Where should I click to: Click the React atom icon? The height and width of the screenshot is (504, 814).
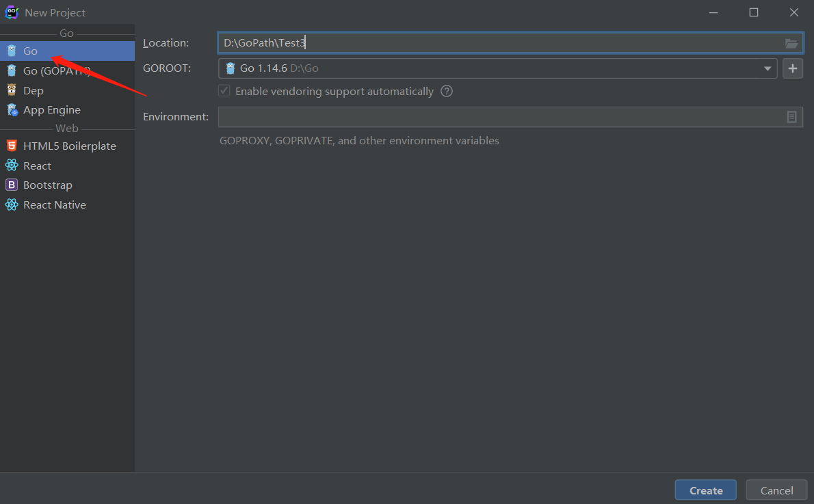tap(12, 165)
